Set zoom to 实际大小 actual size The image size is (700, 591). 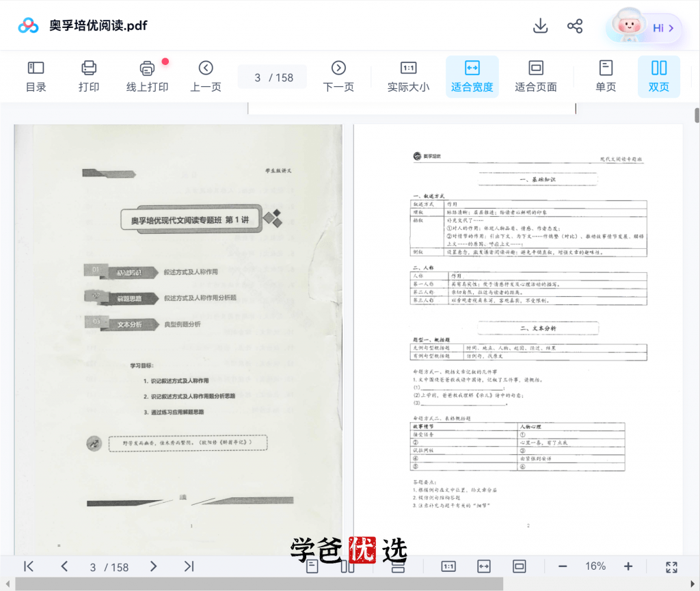(x=409, y=77)
